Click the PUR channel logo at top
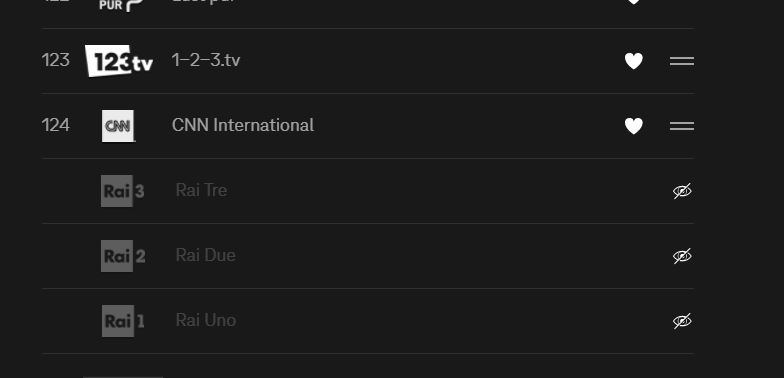The image size is (784, 378). pyautogui.click(x=121, y=6)
